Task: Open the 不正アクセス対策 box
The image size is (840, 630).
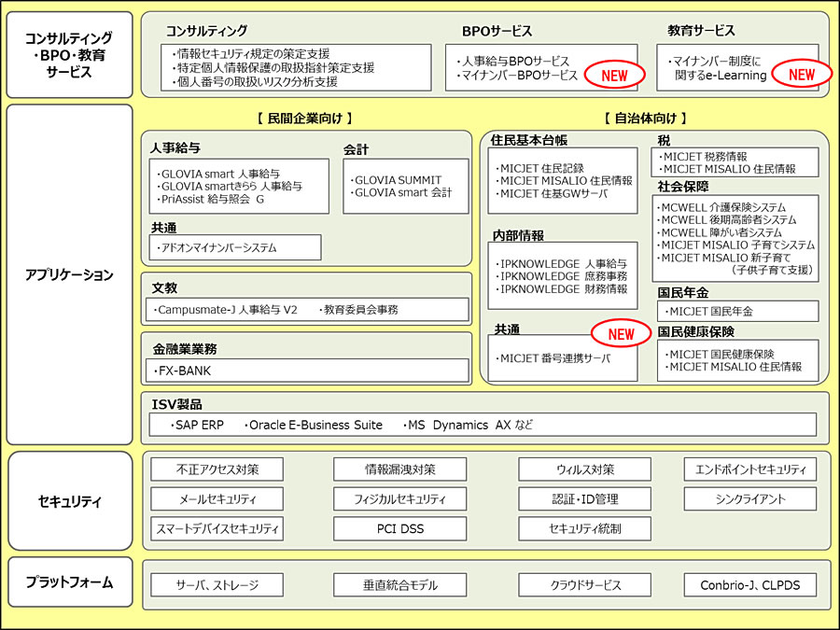Action: (x=217, y=469)
